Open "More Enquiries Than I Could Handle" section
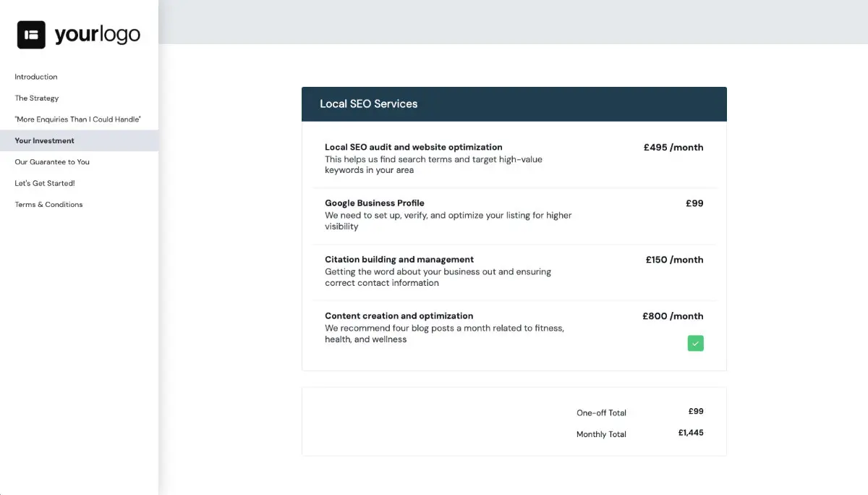Image resolution: width=868 pixels, height=495 pixels. click(x=78, y=119)
